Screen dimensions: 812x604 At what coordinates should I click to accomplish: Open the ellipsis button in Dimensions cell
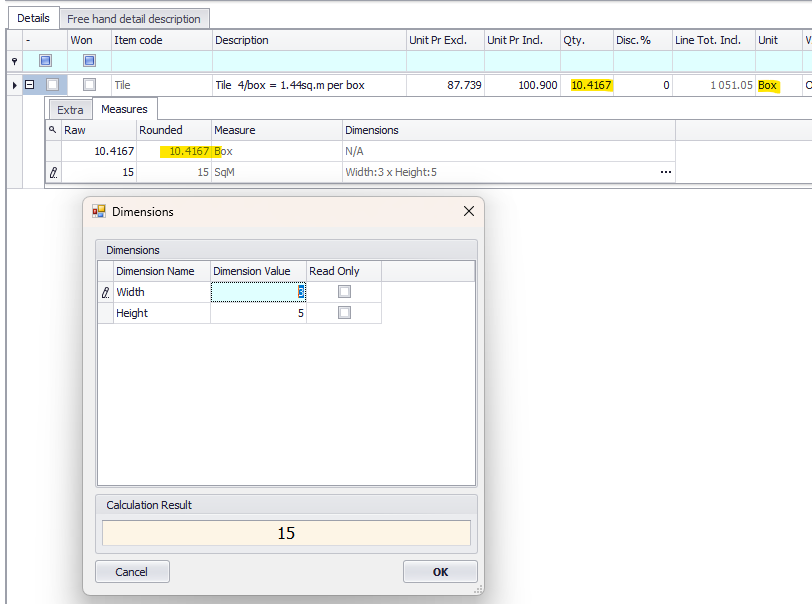tap(666, 172)
